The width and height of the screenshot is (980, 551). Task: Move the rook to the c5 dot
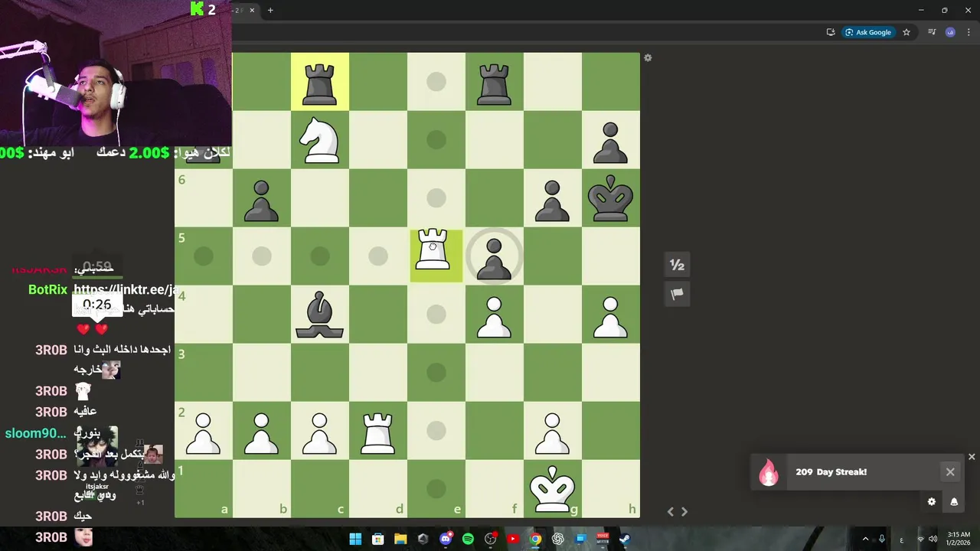tap(320, 256)
